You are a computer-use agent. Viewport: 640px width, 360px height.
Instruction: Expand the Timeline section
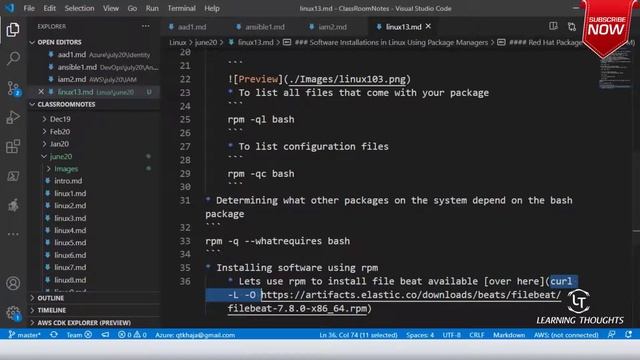pos(51,310)
